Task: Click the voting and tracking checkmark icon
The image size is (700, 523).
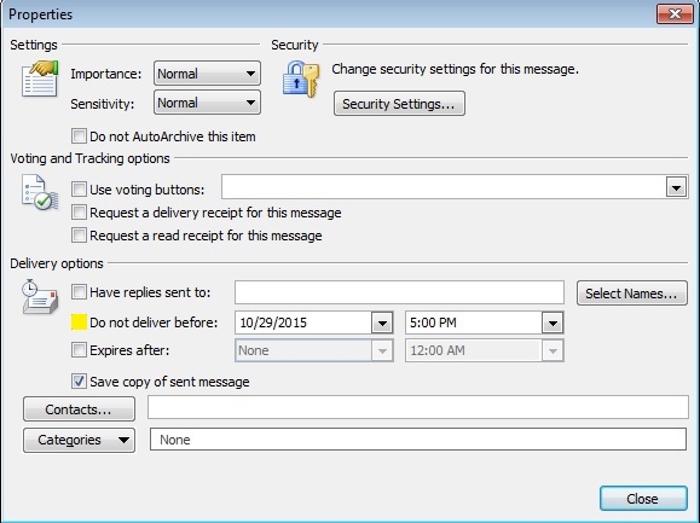Action: coord(40,192)
